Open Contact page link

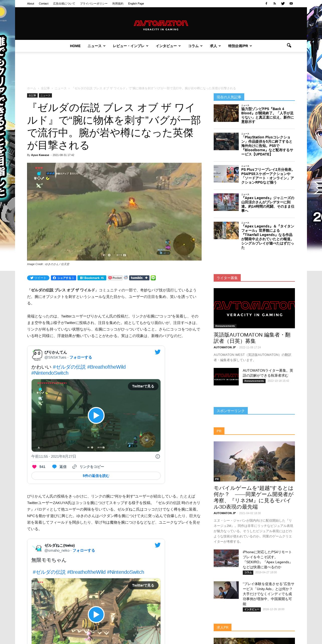pos(44,4)
